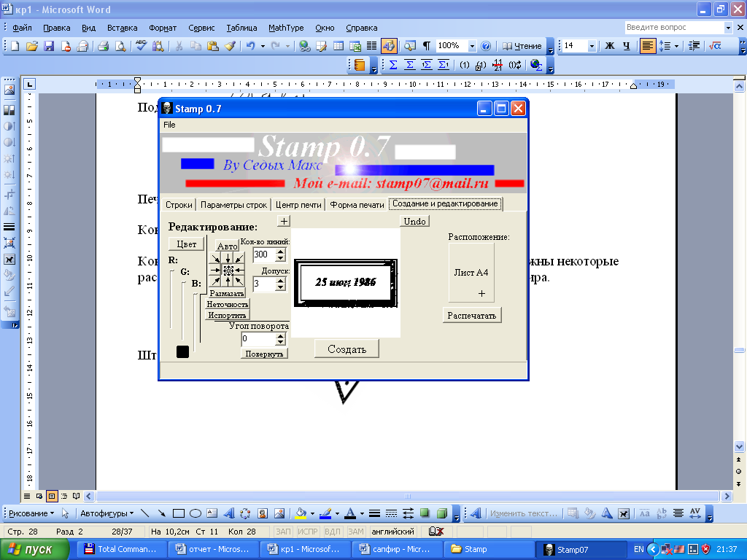Click the MathType square root icon
The width and height of the screenshot is (747, 560).
[x=715, y=46]
